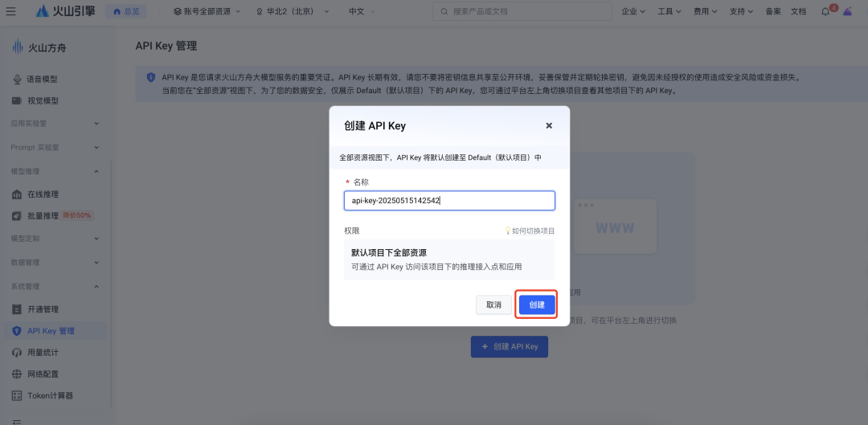Open the 费用 menu
This screenshot has width=868, height=425.
pyautogui.click(x=706, y=11)
